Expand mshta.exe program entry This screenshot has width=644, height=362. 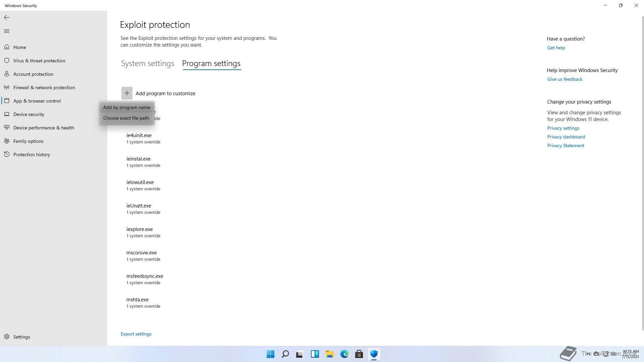click(143, 303)
